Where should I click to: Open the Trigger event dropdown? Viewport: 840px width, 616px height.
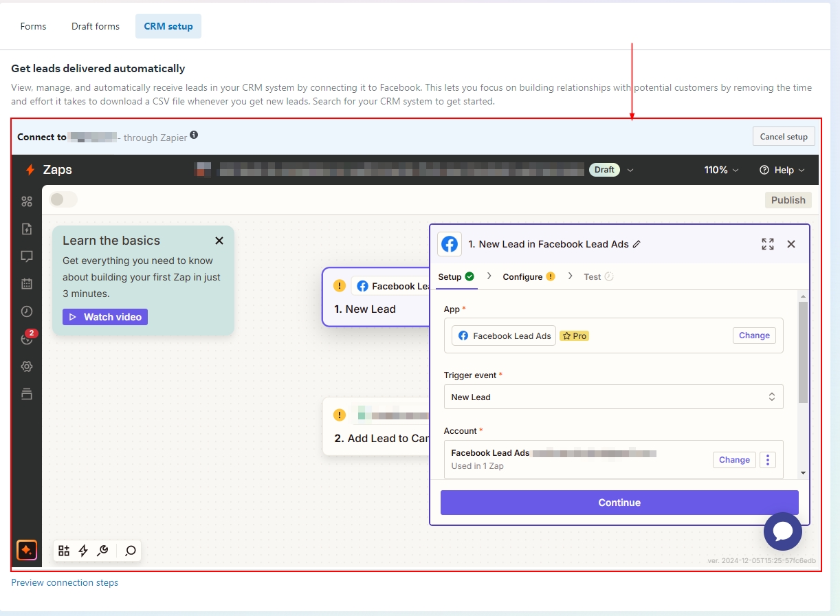click(613, 397)
